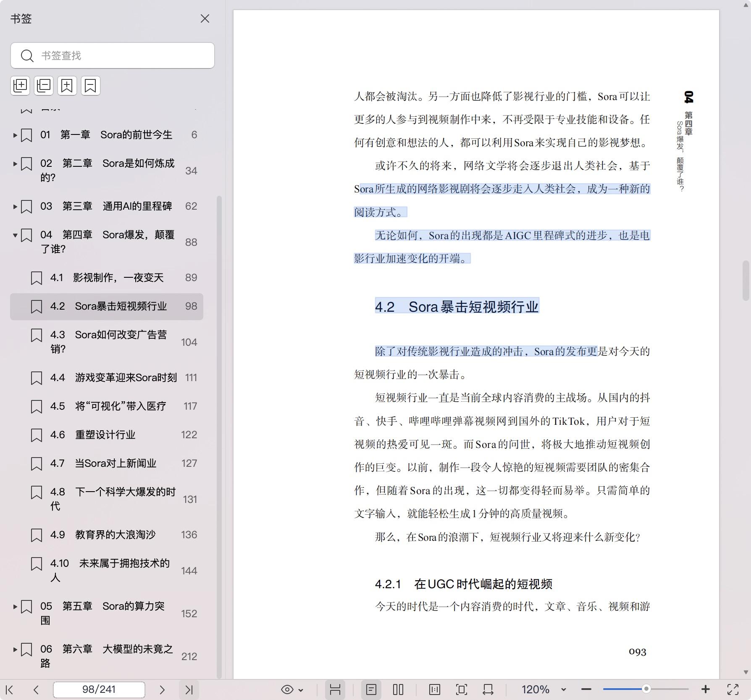Select two-page view mode

point(398,689)
